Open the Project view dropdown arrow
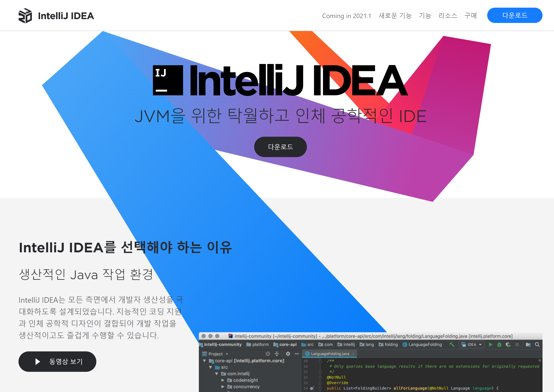Viewport: 554px width, 392px height. coord(227,354)
